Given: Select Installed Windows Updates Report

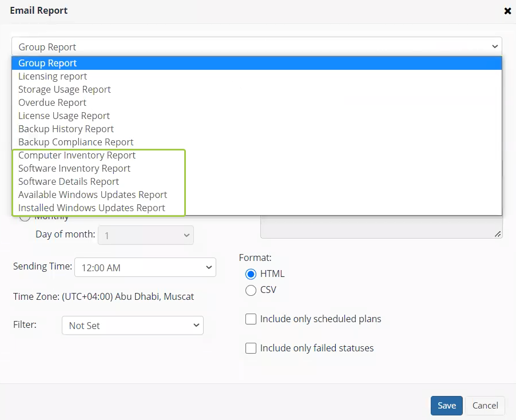Looking at the screenshot, I should (92, 208).
